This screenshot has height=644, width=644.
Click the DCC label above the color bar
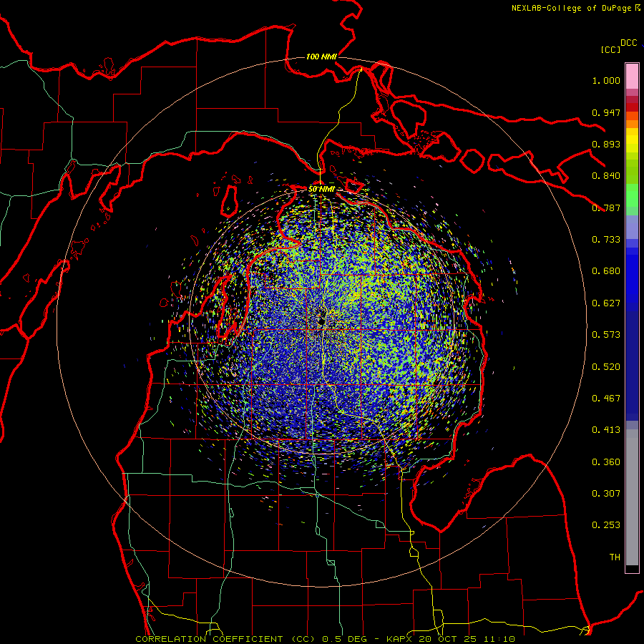pyautogui.click(x=628, y=43)
